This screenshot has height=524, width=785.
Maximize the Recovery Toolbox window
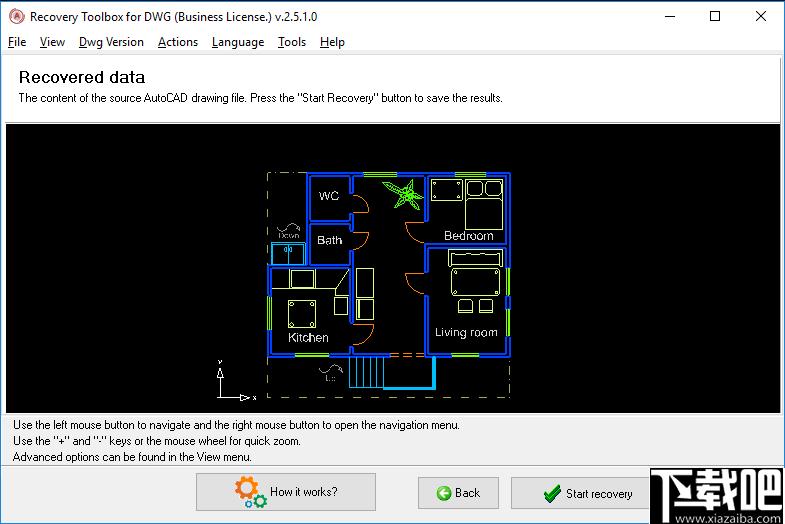coord(715,17)
